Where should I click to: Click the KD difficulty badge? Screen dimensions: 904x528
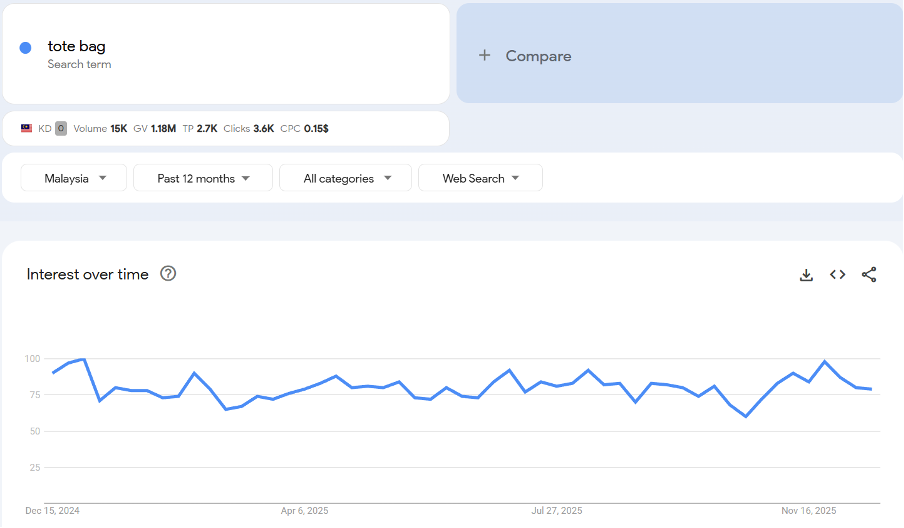(x=61, y=128)
